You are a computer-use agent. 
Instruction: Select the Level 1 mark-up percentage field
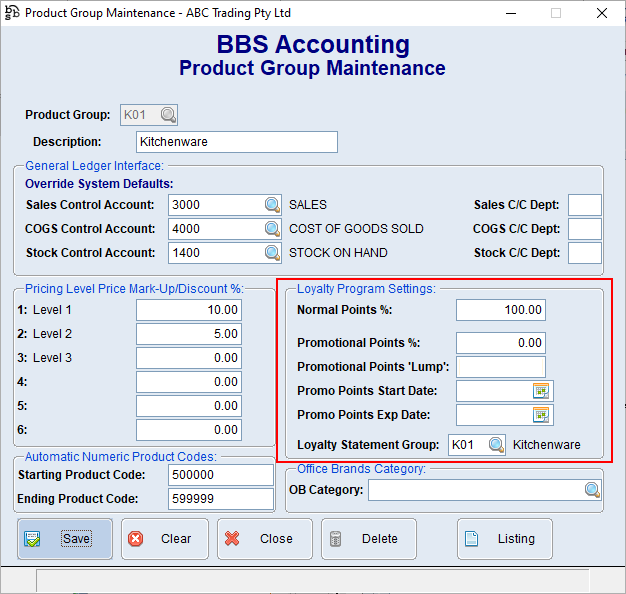(189, 310)
